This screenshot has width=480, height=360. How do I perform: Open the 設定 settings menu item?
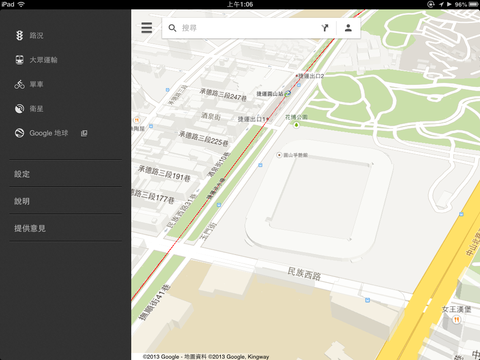click(x=65, y=174)
